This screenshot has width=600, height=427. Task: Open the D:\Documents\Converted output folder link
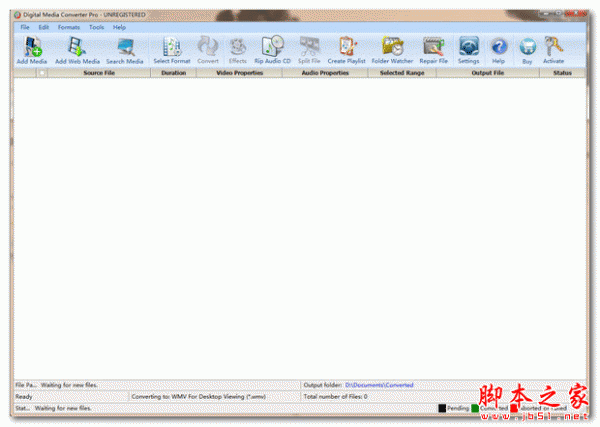tap(379, 385)
